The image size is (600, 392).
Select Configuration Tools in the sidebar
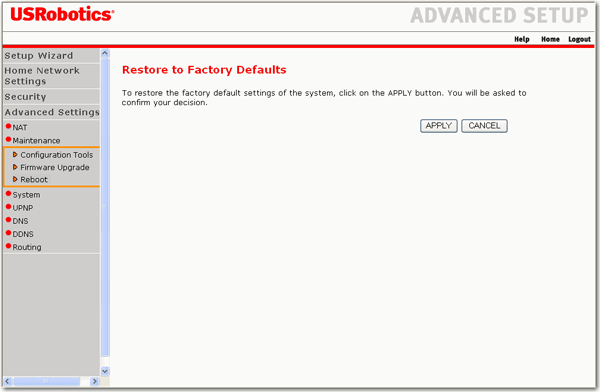[57, 155]
